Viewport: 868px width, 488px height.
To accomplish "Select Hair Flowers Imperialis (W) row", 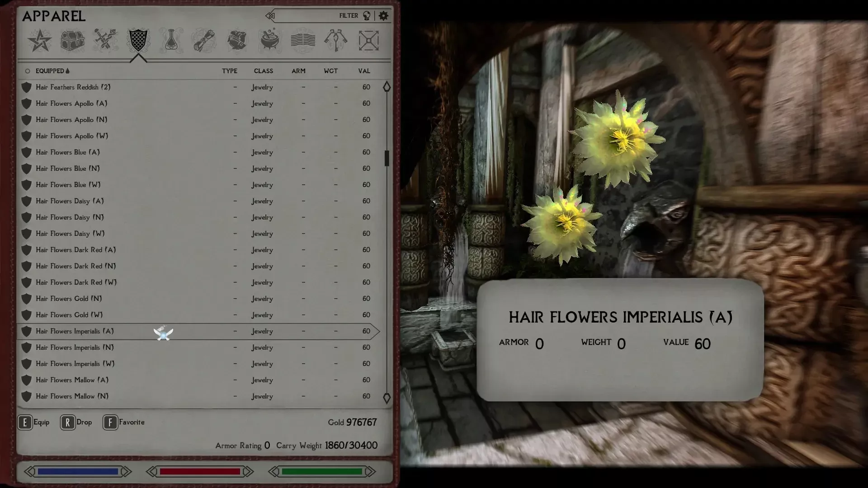I will click(x=199, y=364).
